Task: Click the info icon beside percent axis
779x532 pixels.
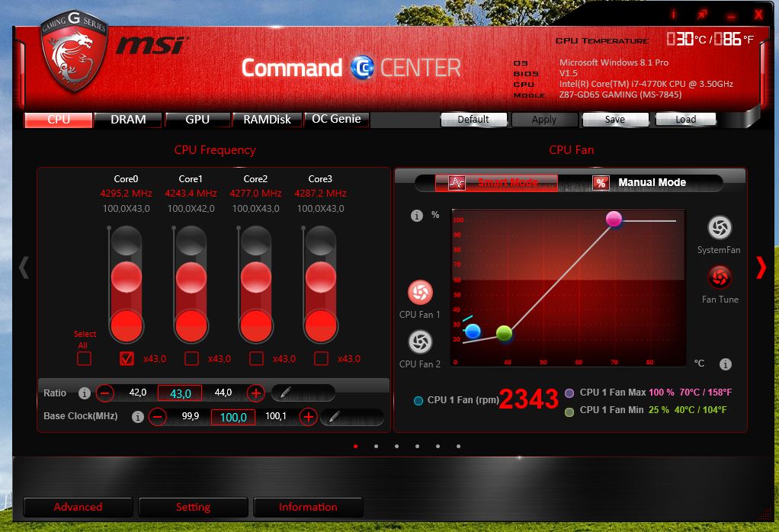Action: click(416, 215)
